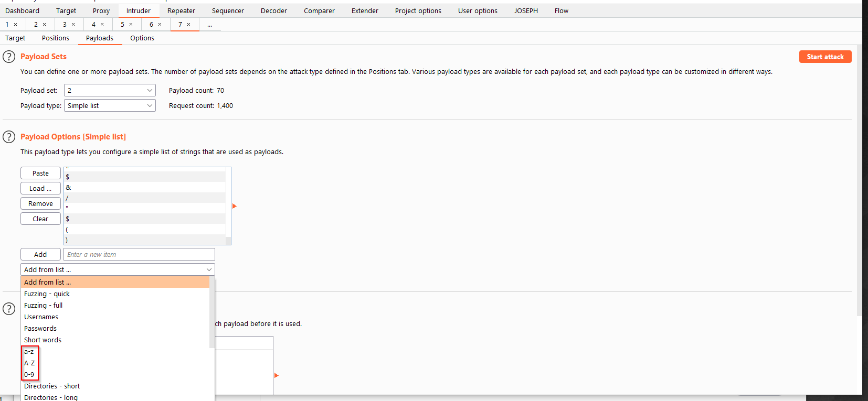Choose a-z from list
Image resolution: width=868 pixels, height=401 pixels.
click(x=115, y=352)
